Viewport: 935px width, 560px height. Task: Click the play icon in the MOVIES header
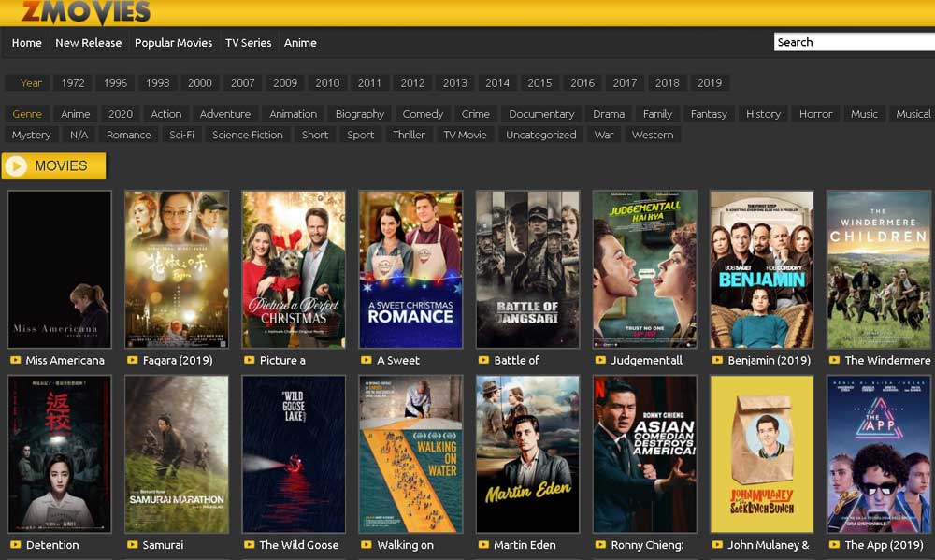pyautogui.click(x=17, y=165)
